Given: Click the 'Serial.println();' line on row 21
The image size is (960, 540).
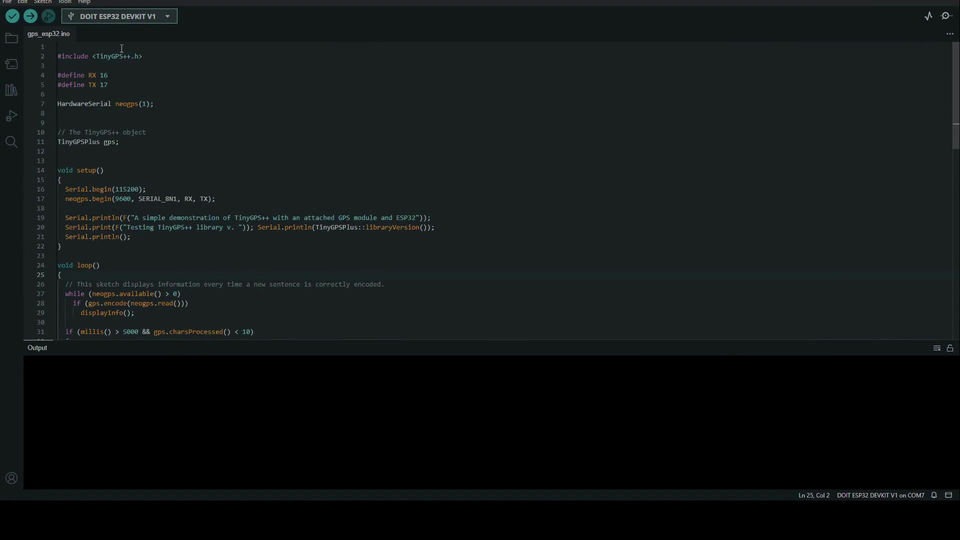Looking at the screenshot, I should [98, 237].
